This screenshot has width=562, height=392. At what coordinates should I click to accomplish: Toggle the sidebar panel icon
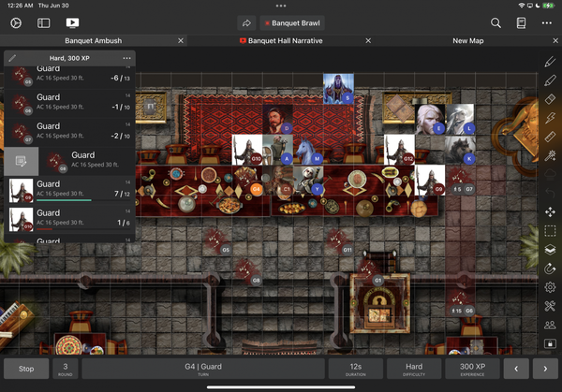click(44, 22)
